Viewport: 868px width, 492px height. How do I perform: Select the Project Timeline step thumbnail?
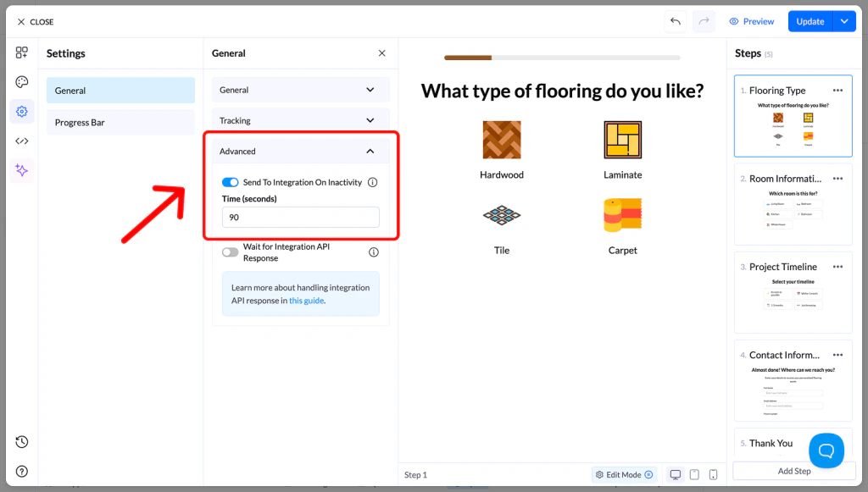coord(793,292)
